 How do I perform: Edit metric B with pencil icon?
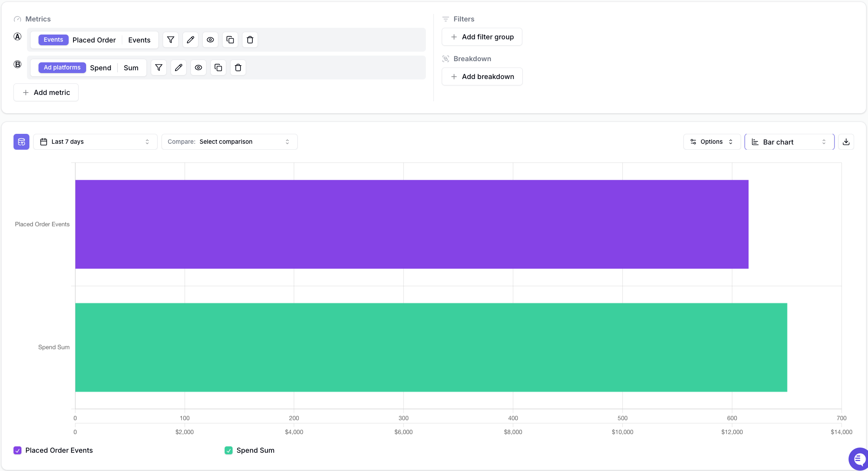[x=179, y=68]
